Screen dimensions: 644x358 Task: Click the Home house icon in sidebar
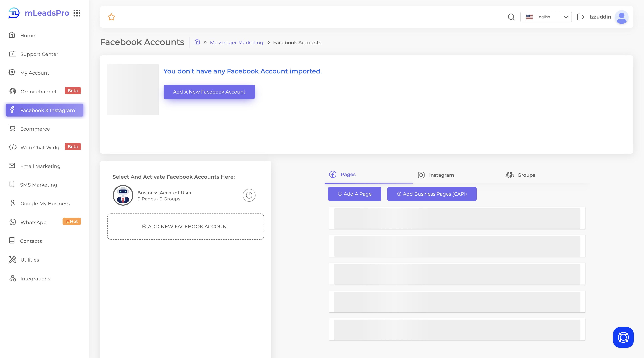pos(12,35)
